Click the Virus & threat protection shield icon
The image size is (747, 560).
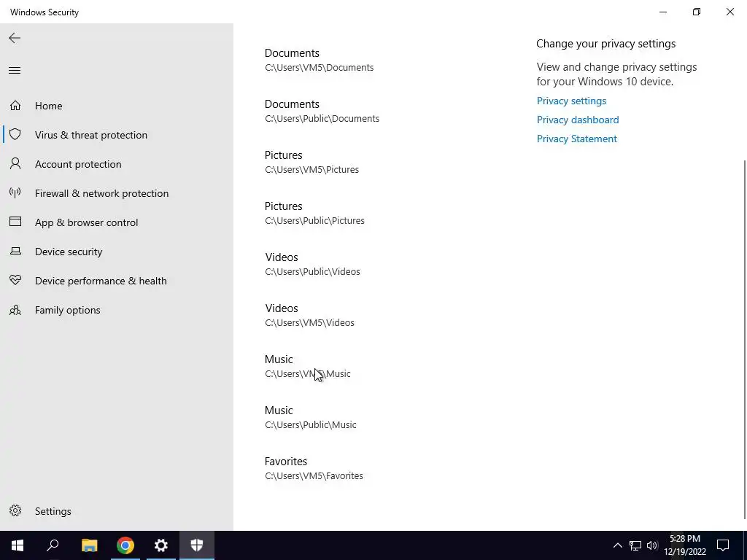[15, 134]
